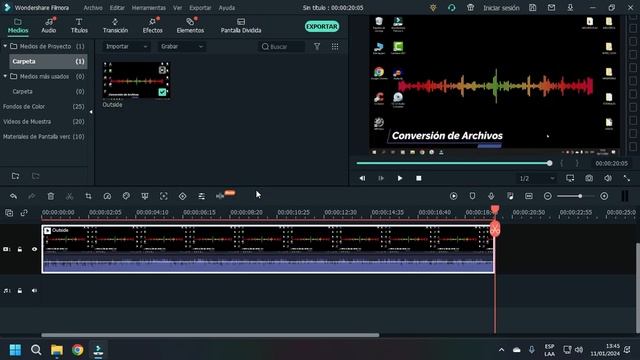This screenshot has height=360, width=640.
Task: Click the voiceover microphone icon
Action: [491, 196]
